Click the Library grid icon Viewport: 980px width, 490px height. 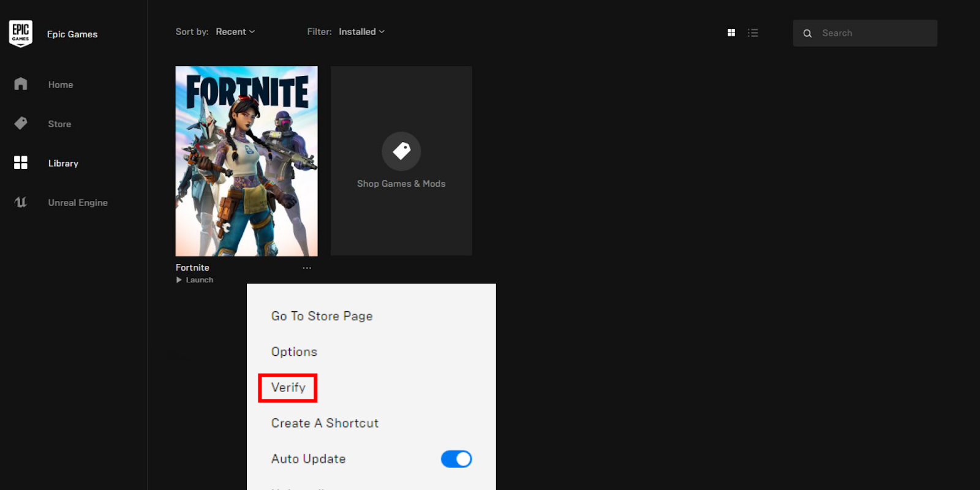(21, 162)
